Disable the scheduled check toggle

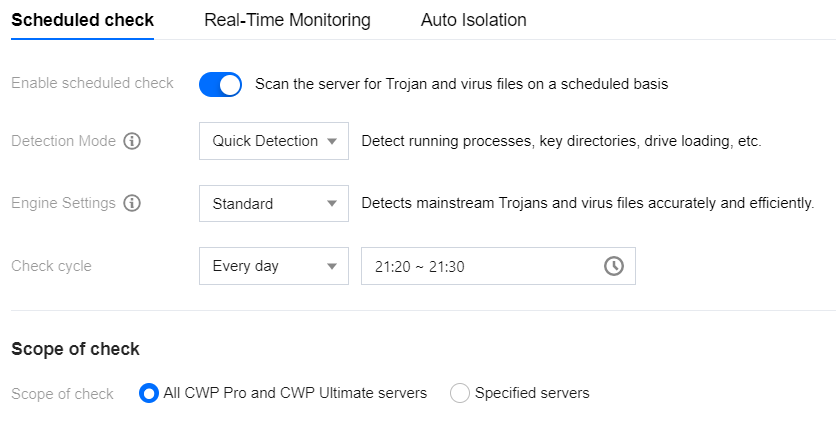(x=220, y=84)
